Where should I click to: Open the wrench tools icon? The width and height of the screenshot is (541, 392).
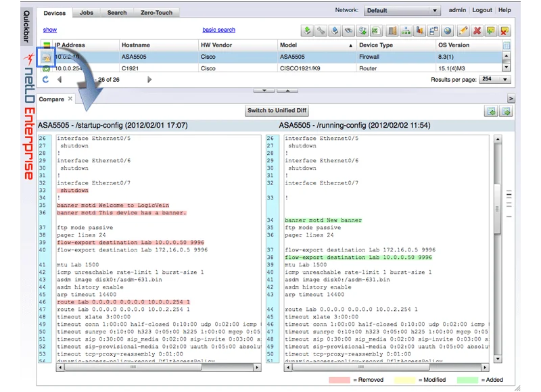(321, 30)
